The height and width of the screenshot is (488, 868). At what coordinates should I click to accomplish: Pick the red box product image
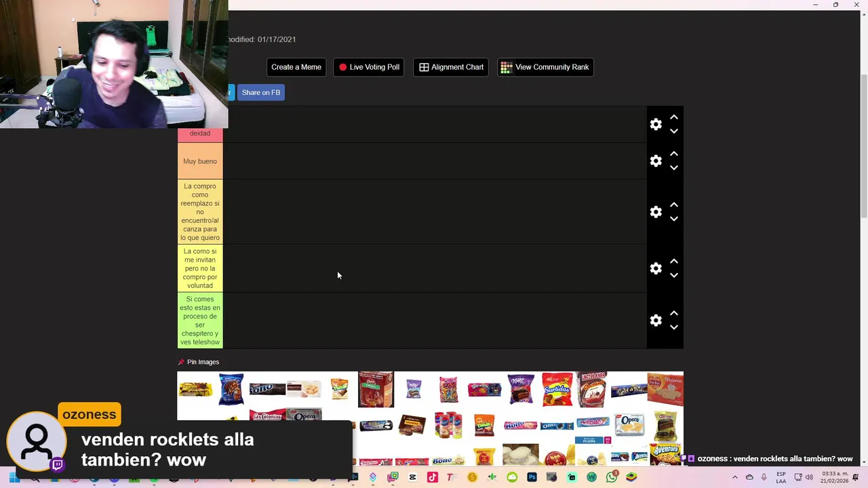click(x=376, y=390)
